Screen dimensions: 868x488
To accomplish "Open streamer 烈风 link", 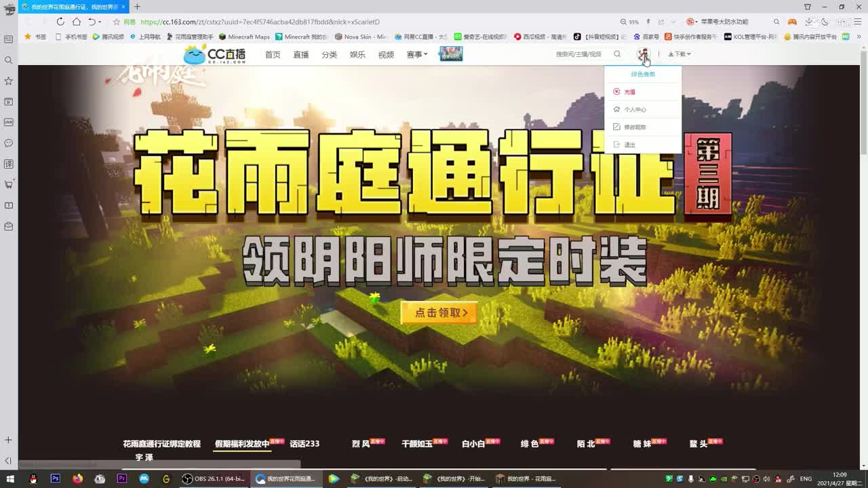I will pyautogui.click(x=361, y=444).
